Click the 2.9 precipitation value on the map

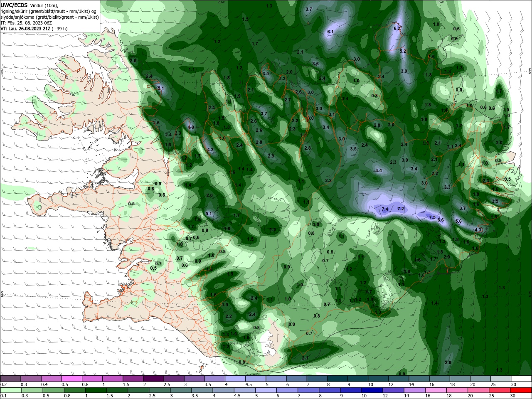[x=271, y=156]
